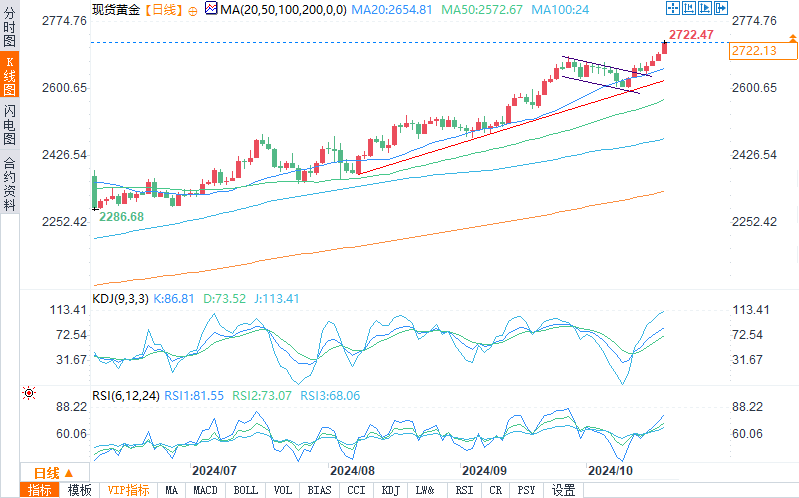Click the export arrow icon at top right
This screenshot has height=498, width=799.
point(721,8)
